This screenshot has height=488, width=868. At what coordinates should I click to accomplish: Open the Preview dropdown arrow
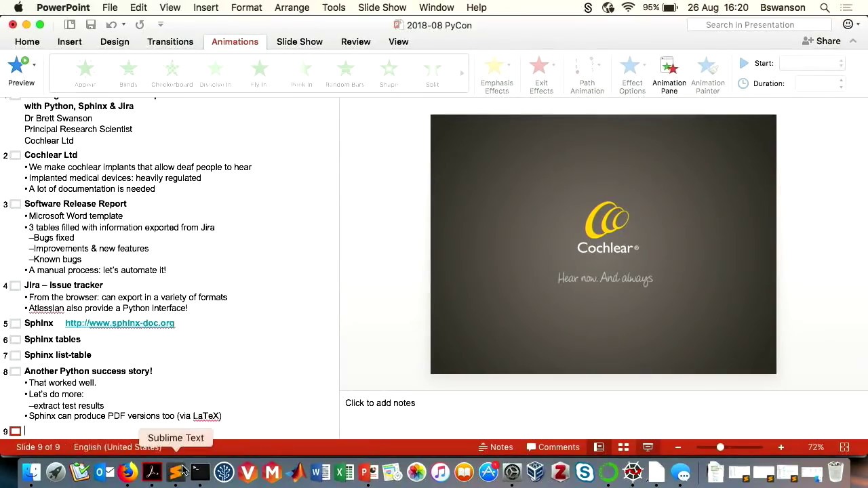pos(34,64)
